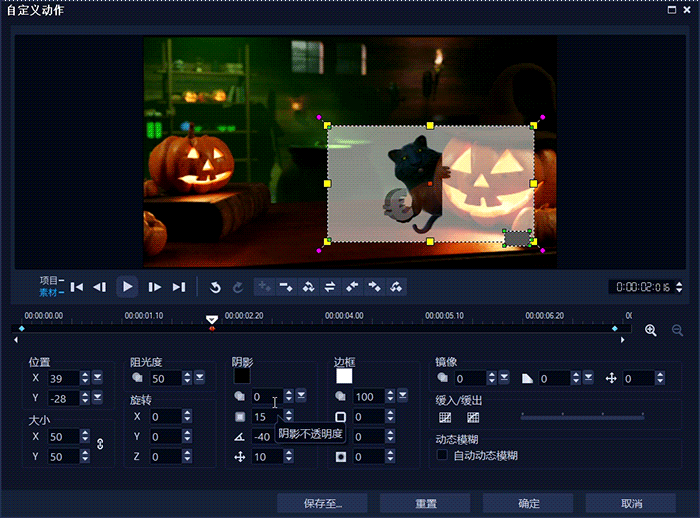Image resolution: width=700 pixels, height=518 pixels.
Task: Enable the 自动动态模糊 checkbox
Action: pos(443,455)
